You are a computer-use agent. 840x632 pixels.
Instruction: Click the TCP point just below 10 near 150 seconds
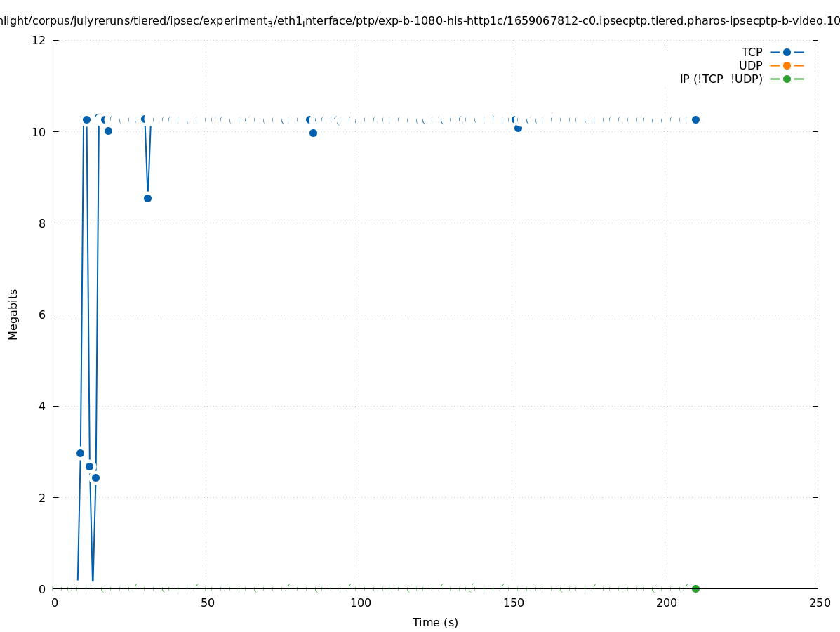tap(518, 128)
